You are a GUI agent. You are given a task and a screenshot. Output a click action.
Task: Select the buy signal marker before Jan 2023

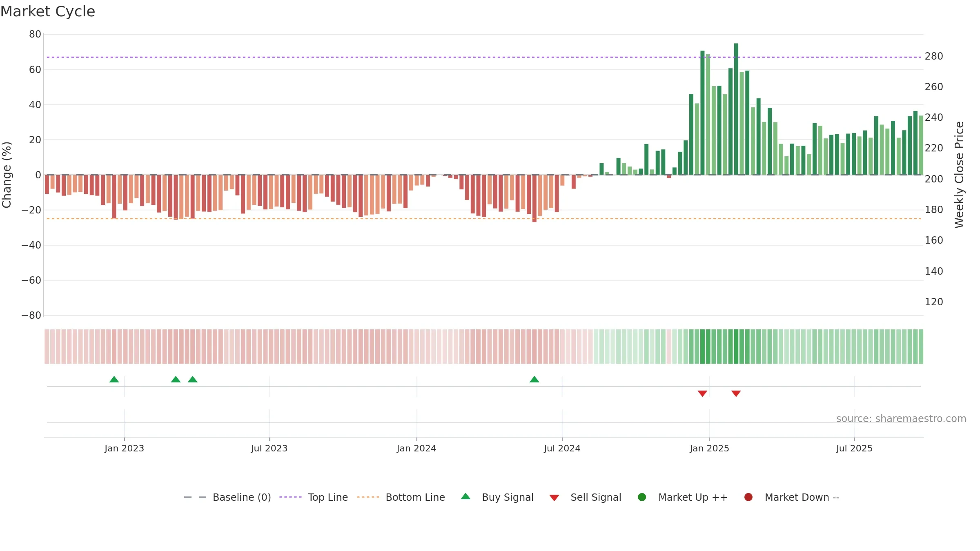click(x=114, y=380)
